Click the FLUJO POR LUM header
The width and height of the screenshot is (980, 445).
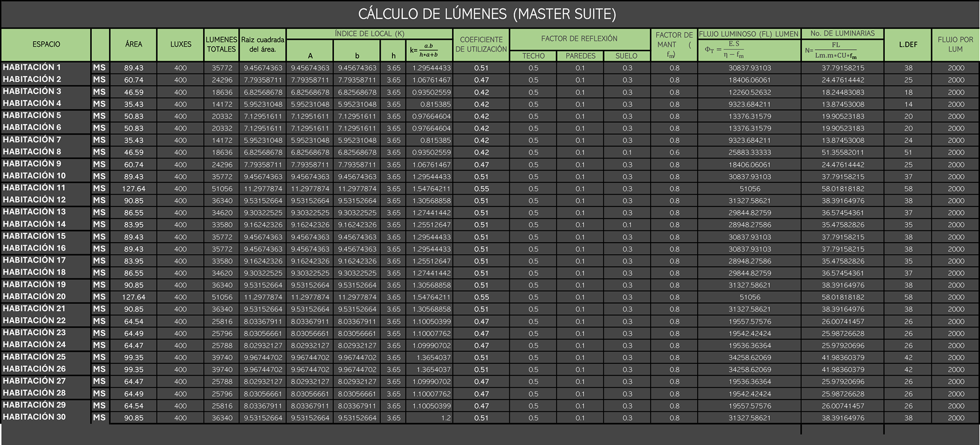click(955, 44)
